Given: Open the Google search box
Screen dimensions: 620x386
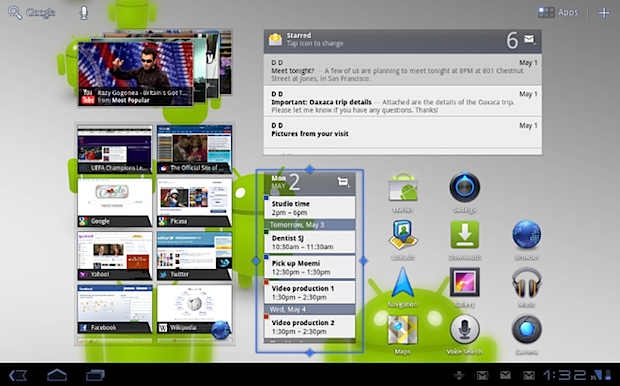Looking at the screenshot, I should pos(32,13).
